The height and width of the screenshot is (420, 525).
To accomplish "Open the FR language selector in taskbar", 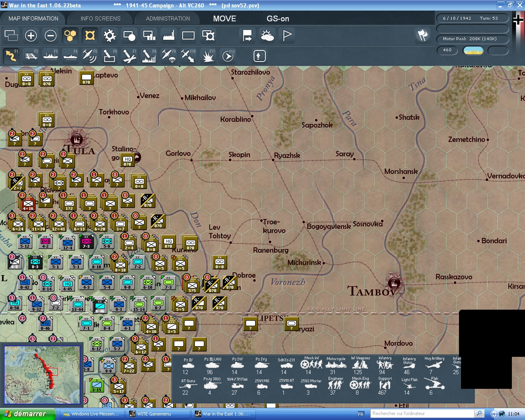I will coord(361,414).
